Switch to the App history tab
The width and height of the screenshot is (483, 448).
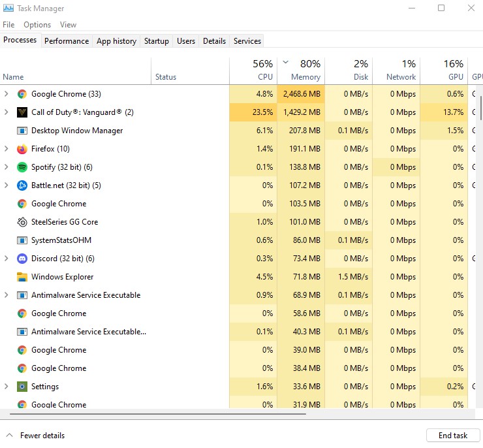(116, 41)
